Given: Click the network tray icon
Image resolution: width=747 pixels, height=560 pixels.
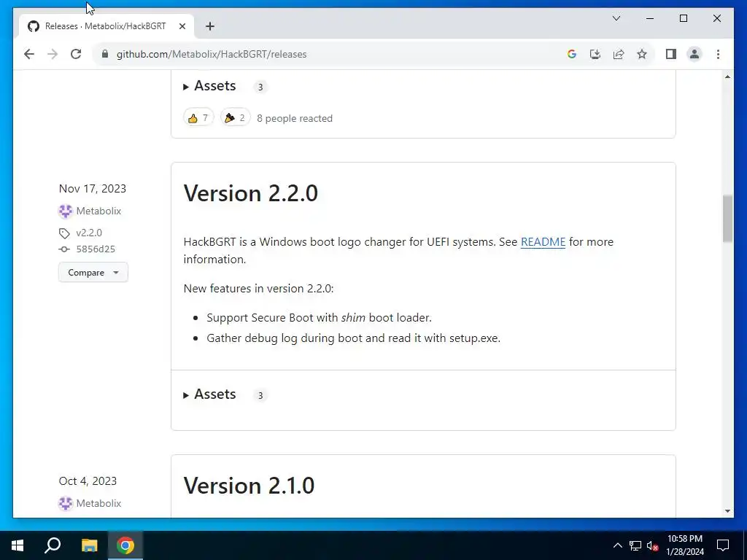Looking at the screenshot, I should (x=635, y=545).
